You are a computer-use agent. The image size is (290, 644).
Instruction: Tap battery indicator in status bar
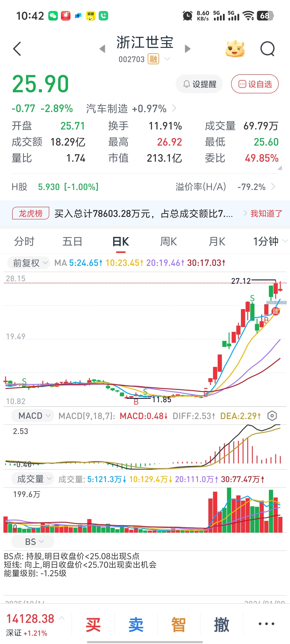click(x=265, y=16)
